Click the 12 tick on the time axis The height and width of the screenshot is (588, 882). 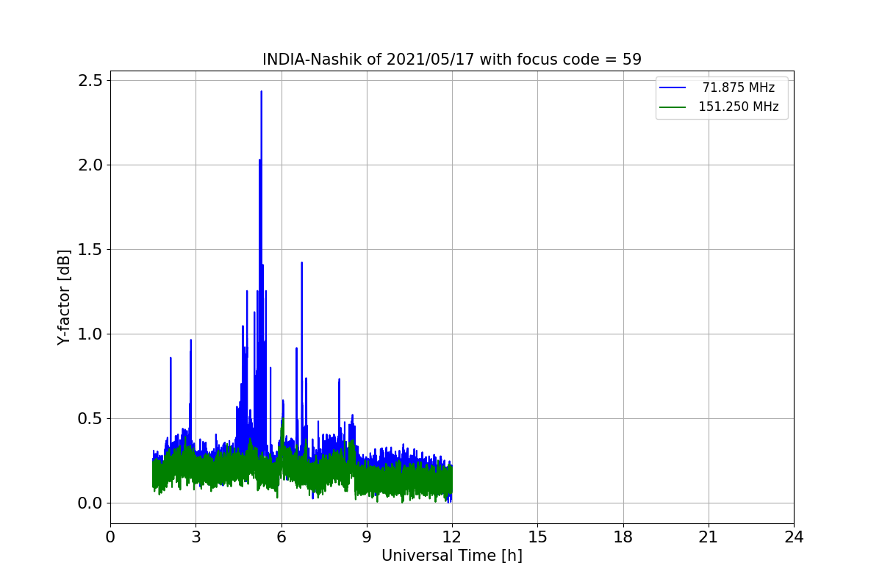pyautogui.click(x=452, y=537)
